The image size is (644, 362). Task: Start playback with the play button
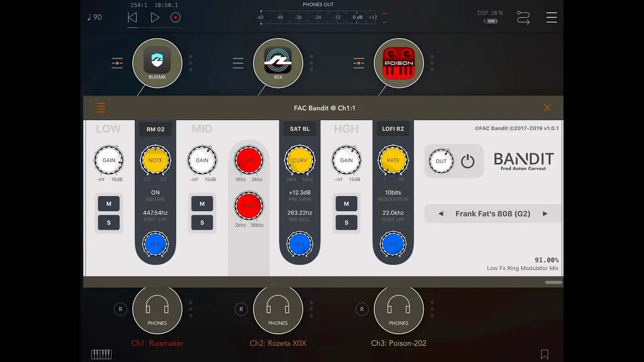pos(155,18)
